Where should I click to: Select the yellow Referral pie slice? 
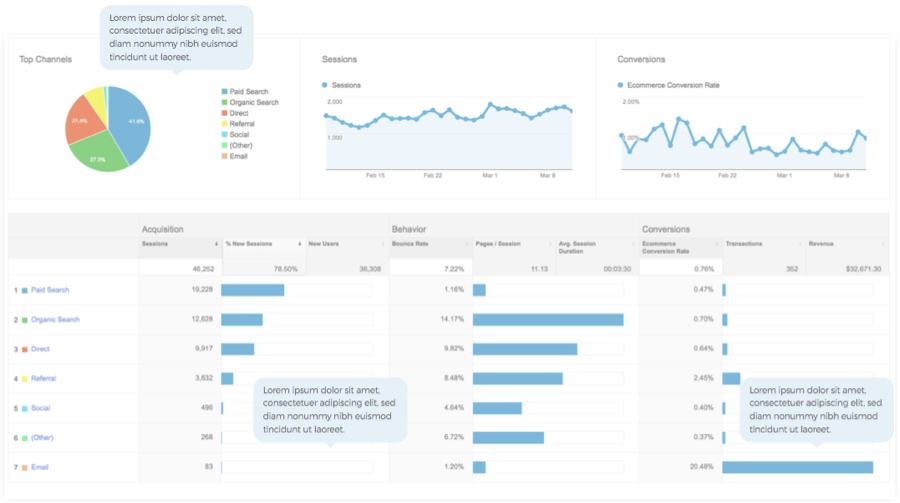98,103
